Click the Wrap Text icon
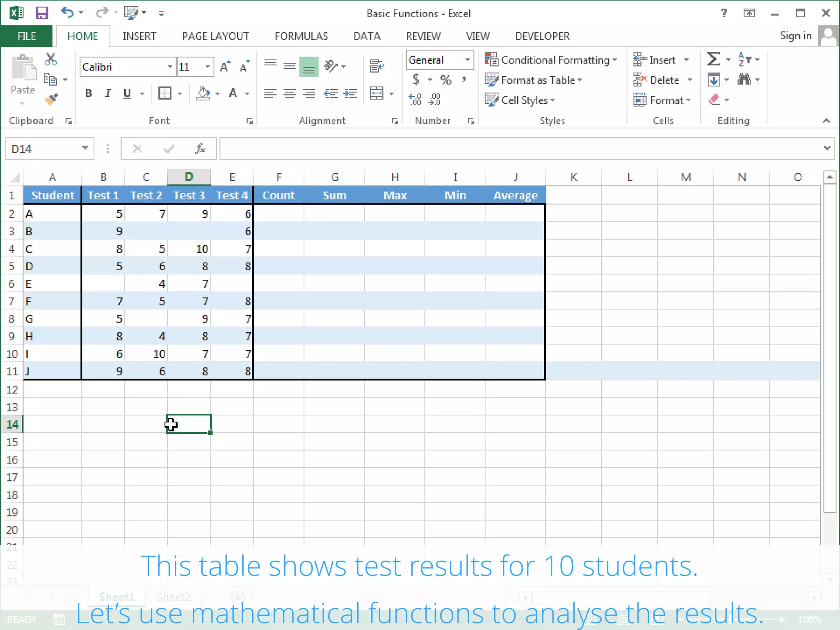This screenshot has height=630, width=840. 377,66
